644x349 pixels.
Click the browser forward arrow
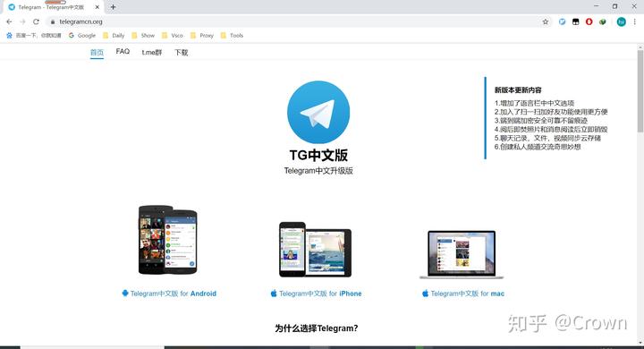[22, 21]
